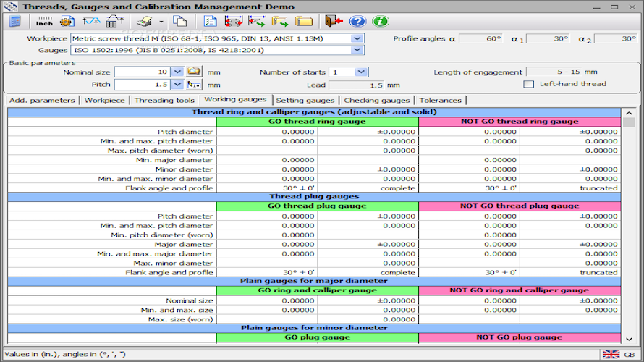Click the Lead value field
Screen dimensions: 644x362
(357, 85)
